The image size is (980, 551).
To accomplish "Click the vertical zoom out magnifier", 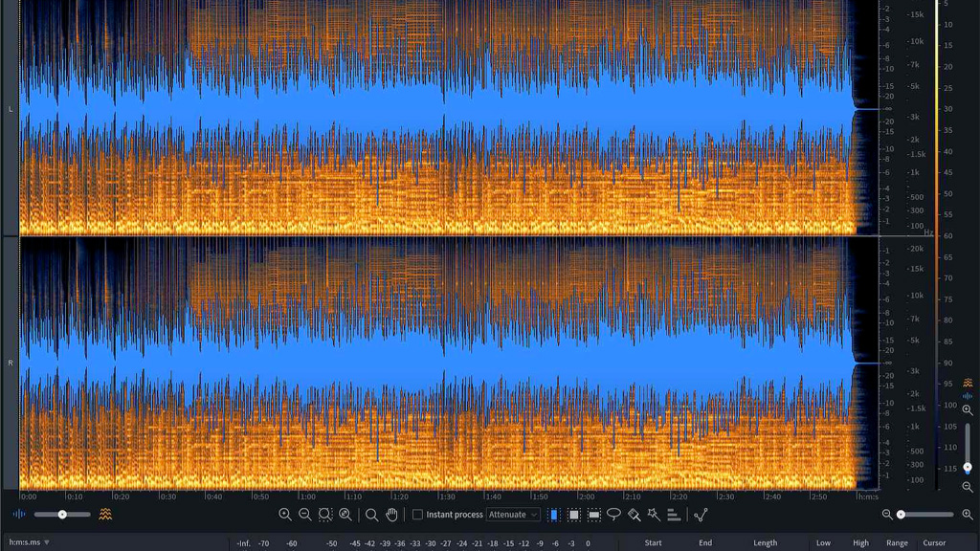I will [968, 487].
